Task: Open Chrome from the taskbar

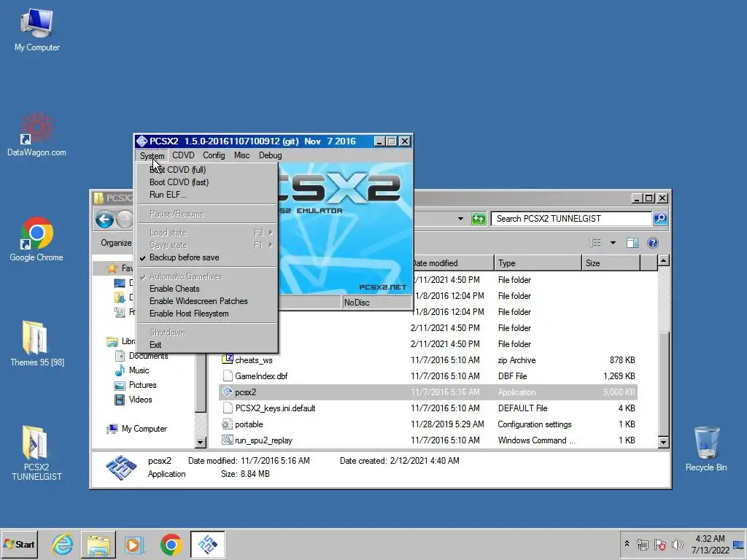Action: click(x=171, y=544)
